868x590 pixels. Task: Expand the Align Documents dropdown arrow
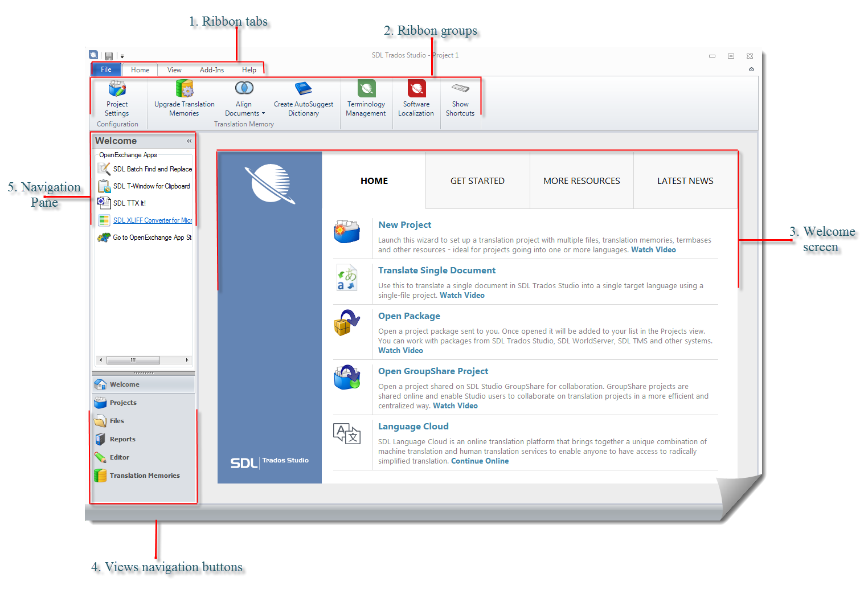(x=263, y=113)
